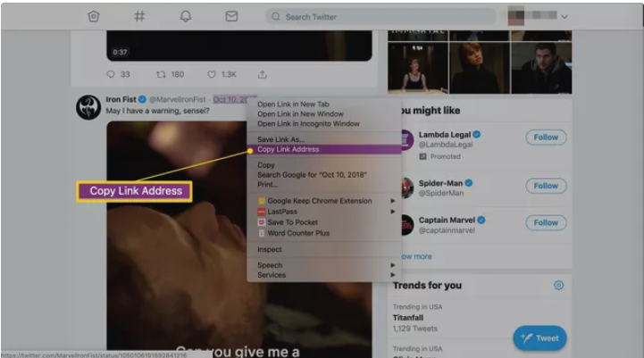The width and height of the screenshot is (644, 358).
Task: Open the top-left woman photo thumbnail
Action: (x=418, y=68)
